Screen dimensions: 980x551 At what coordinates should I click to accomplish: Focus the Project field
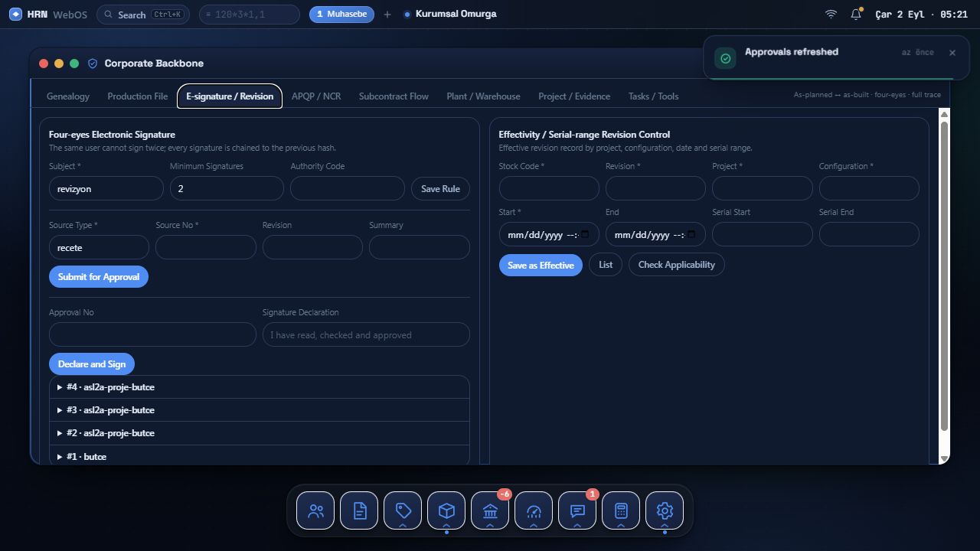pyautogui.click(x=763, y=189)
